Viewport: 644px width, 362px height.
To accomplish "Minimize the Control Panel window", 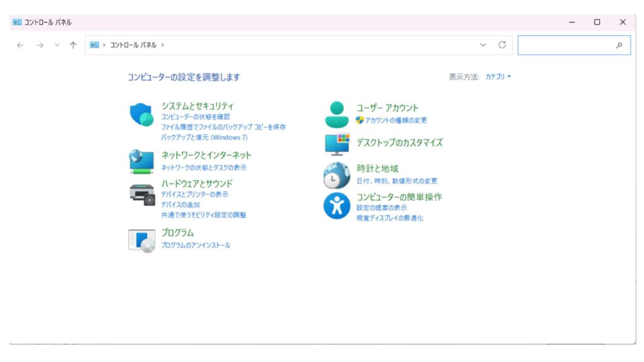I will point(572,22).
